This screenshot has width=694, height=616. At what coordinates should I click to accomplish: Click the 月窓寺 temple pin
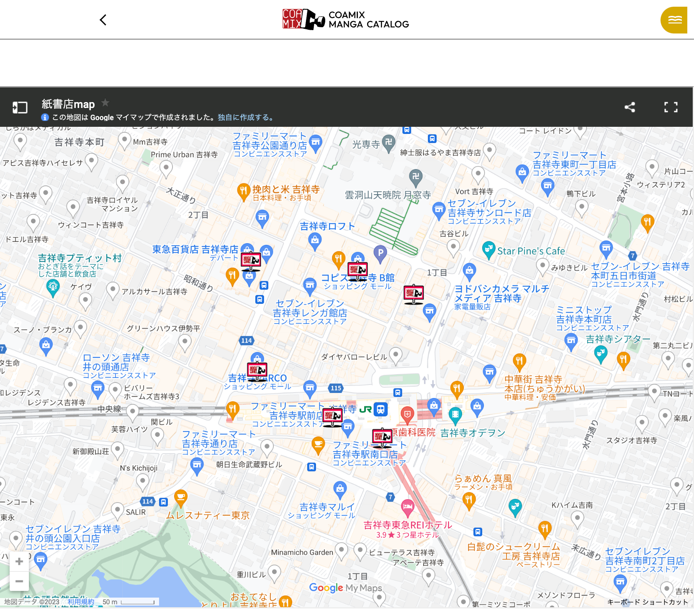click(x=416, y=178)
